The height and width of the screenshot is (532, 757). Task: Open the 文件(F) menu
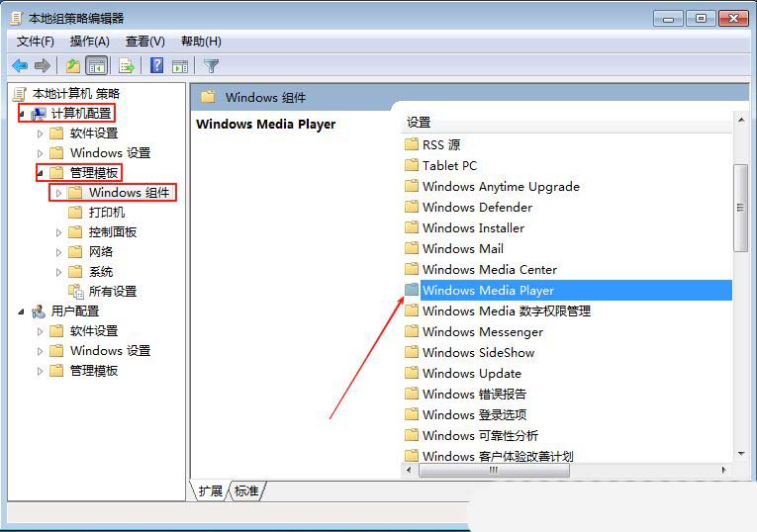coord(36,42)
